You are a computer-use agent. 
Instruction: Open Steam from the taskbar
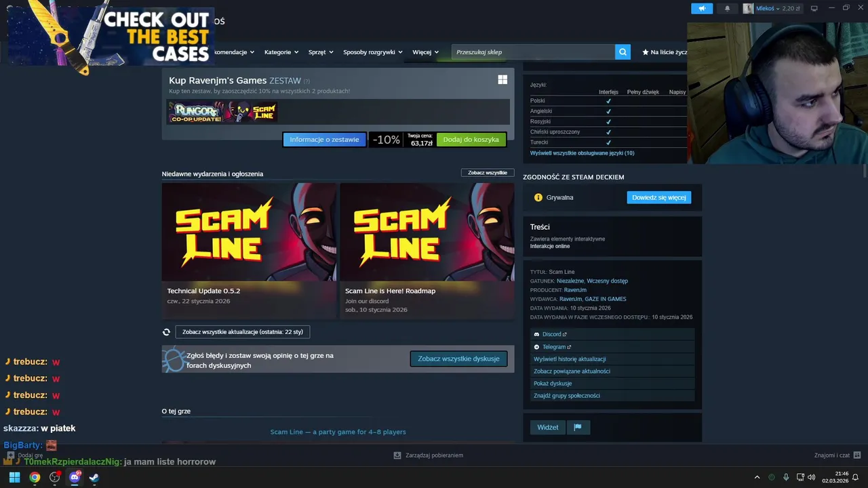point(94,477)
